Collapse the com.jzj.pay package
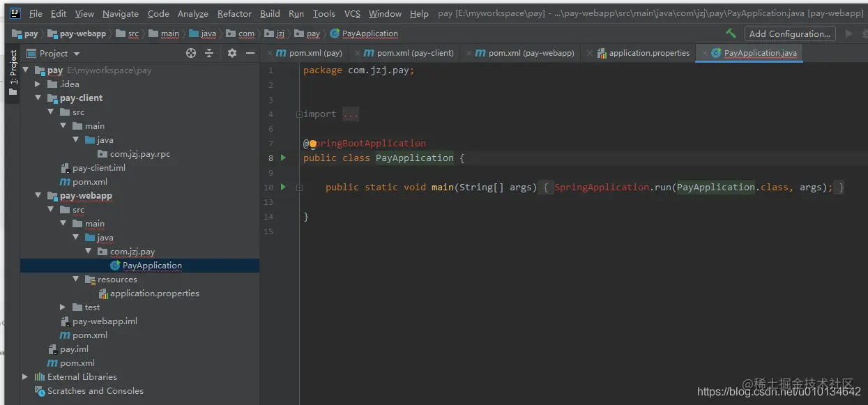The image size is (868, 405). pyautogui.click(x=89, y=252)
